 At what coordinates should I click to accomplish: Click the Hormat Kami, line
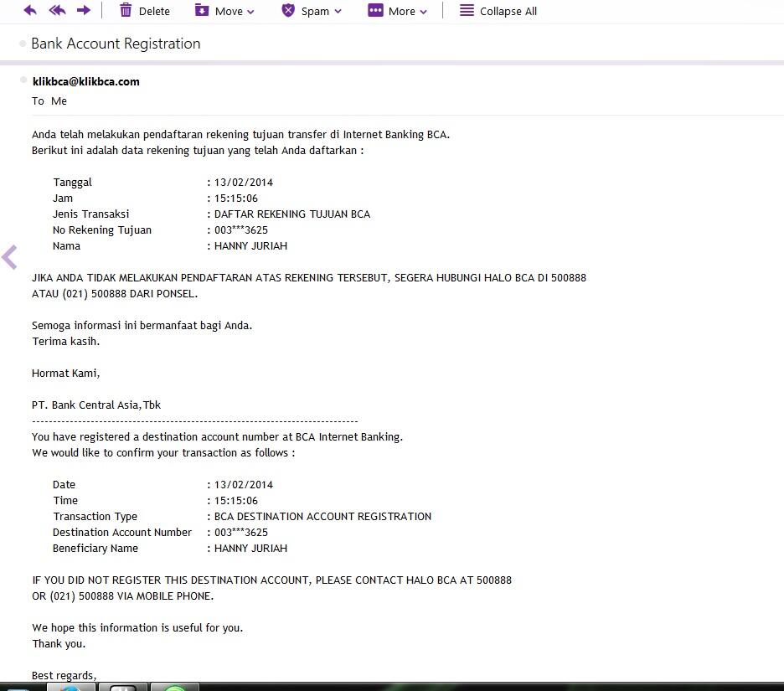pos(65,374)
